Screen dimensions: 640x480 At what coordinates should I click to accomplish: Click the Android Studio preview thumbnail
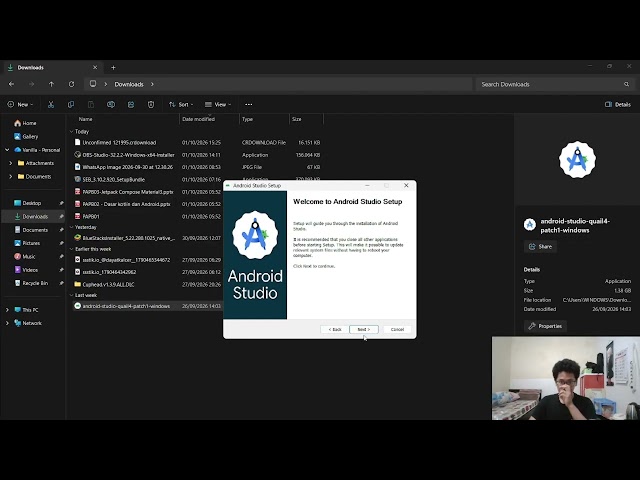pyautogui.click(x=577, y=160)
